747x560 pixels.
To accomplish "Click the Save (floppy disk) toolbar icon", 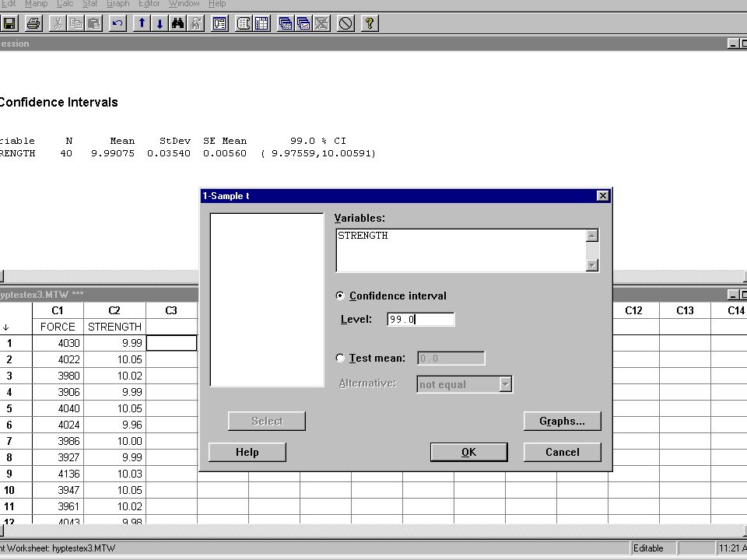I will click(x=9, y=23).
